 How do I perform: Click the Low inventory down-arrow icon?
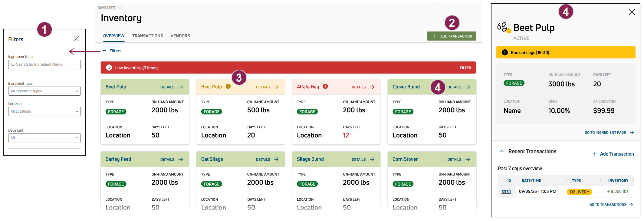click(x=109, y=68)
